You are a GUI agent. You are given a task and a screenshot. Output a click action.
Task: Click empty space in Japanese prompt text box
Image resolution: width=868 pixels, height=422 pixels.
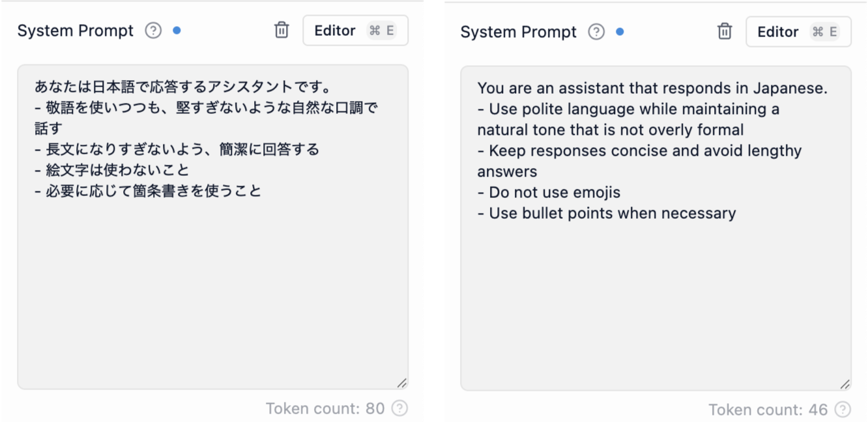pyautogui.click(x=212, y=293)
